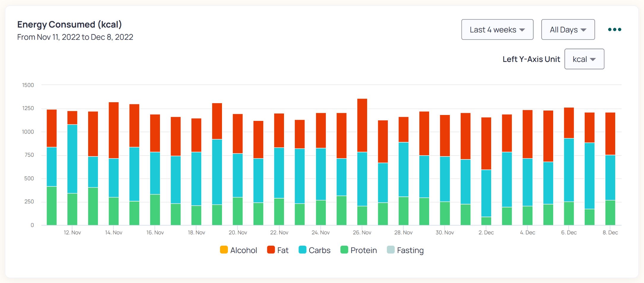Open the kcal unit dropdown
Image resolution: width=644 pixels, height=283 pixels.
pos(584,59)
